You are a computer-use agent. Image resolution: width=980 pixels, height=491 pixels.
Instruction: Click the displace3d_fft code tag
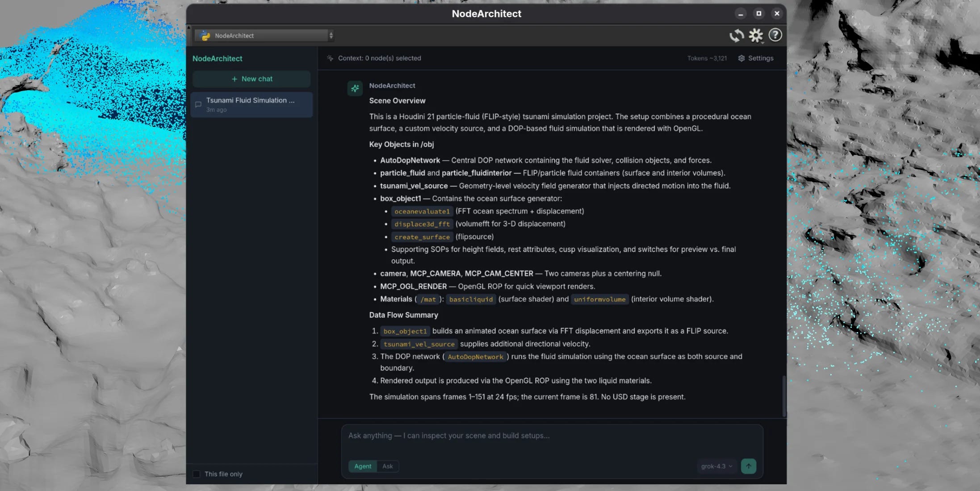tap(422, 224)
